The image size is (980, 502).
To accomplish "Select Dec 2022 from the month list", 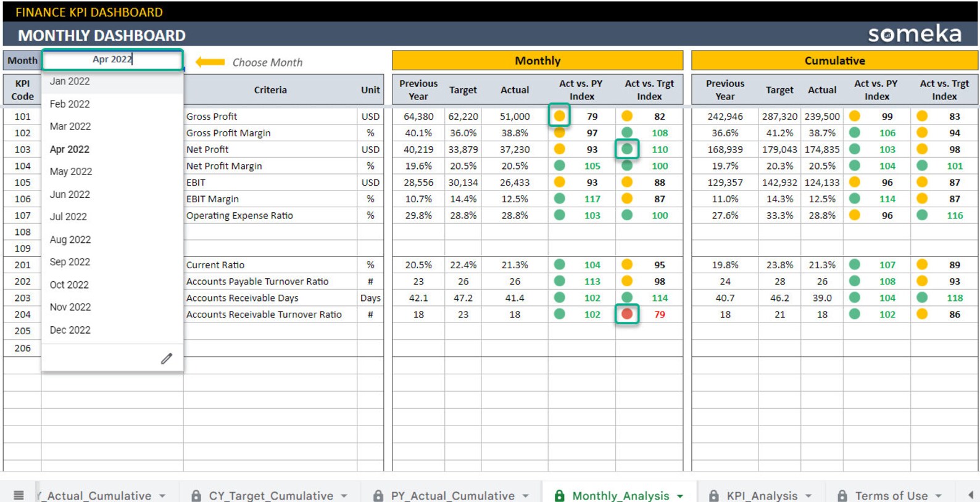I will pyautogui.click(x=112, y=330).
